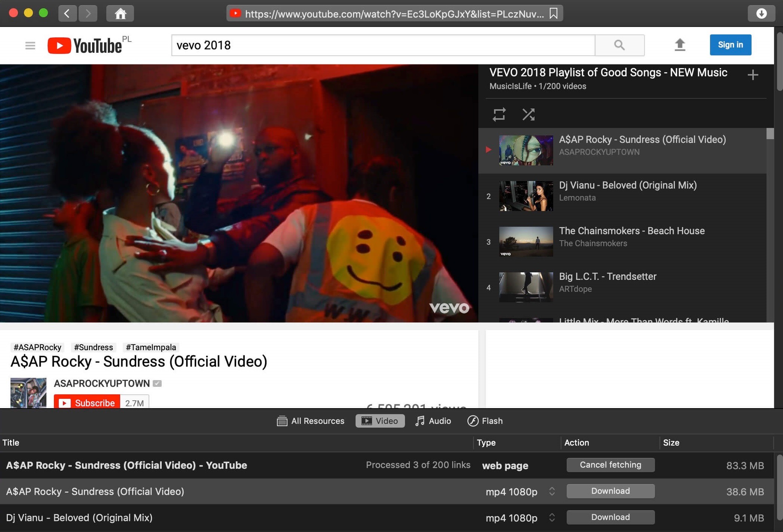Viewport: 783px width, 532px height.
Task: Click MusicIsLife playlist author
Action: (511, 86)
